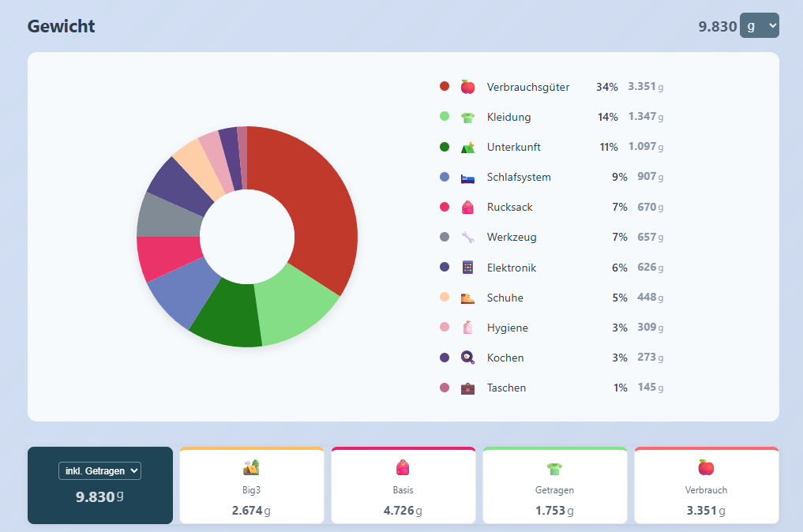
Task: Click the Elektronik label in the legend
Action: coord(512,268)
